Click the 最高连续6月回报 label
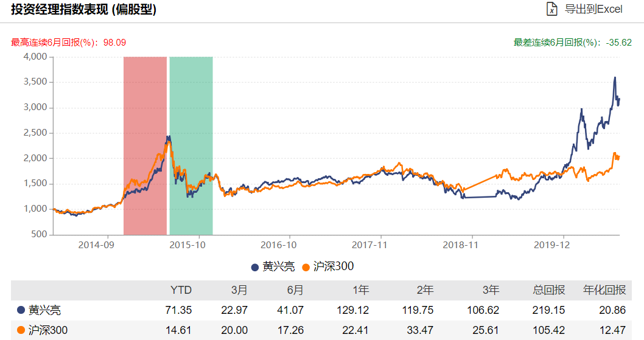This screenshot has width=644, height=340. tap(68, 43)
